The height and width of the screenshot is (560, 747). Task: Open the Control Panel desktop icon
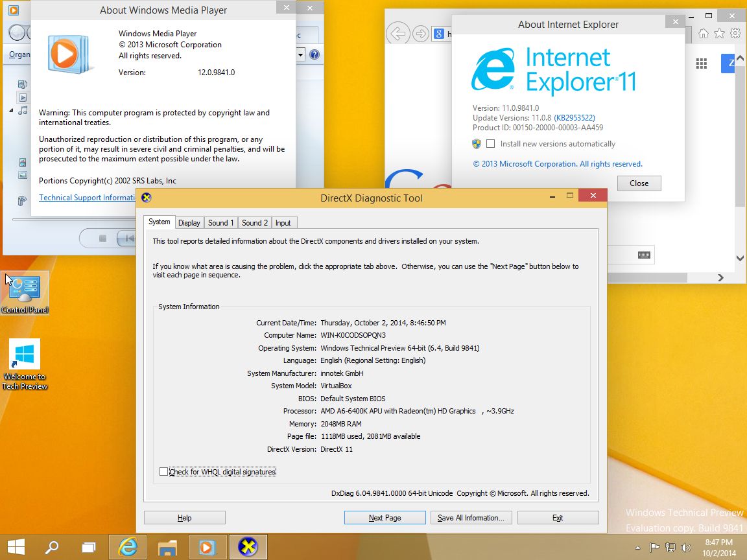click(24, 293)
